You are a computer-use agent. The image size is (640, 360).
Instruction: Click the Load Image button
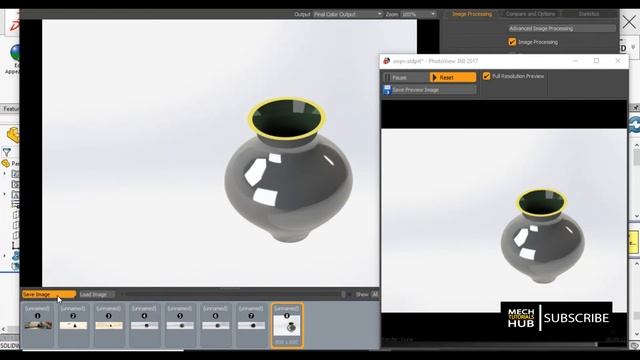tap(97, 294)
